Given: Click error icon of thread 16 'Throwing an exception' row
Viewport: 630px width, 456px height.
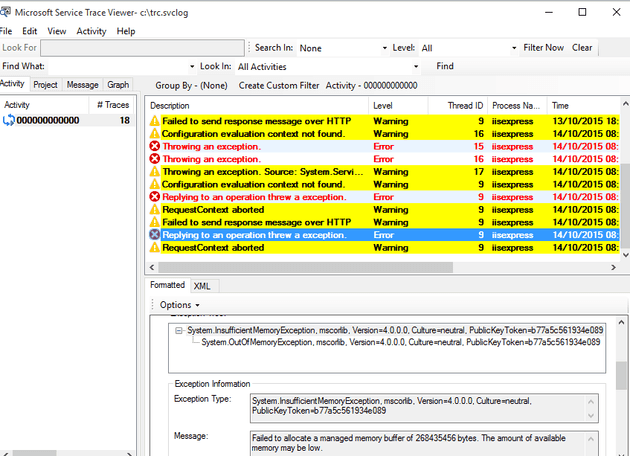Looking at the screenshot, I should tap(155, 159).
